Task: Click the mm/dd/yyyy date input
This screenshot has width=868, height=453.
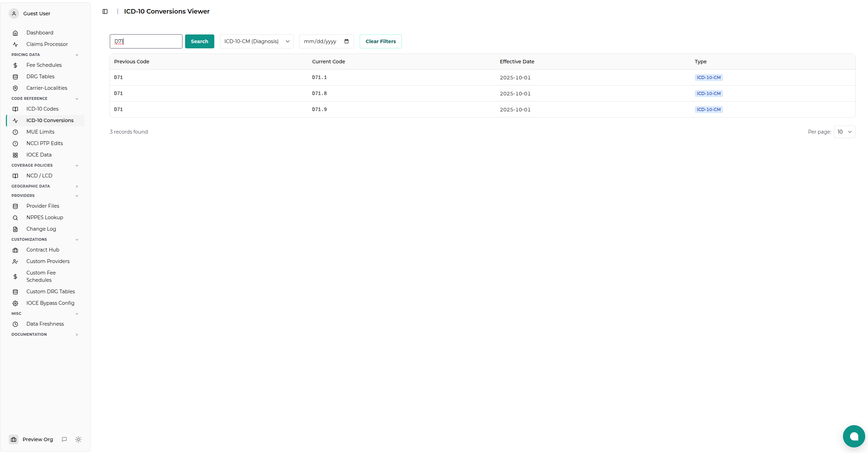Action: (x=326, y=41)
